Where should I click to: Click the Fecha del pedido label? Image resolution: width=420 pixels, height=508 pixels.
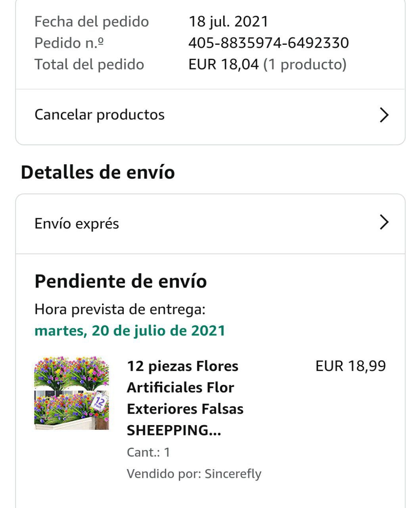(92, 21)
